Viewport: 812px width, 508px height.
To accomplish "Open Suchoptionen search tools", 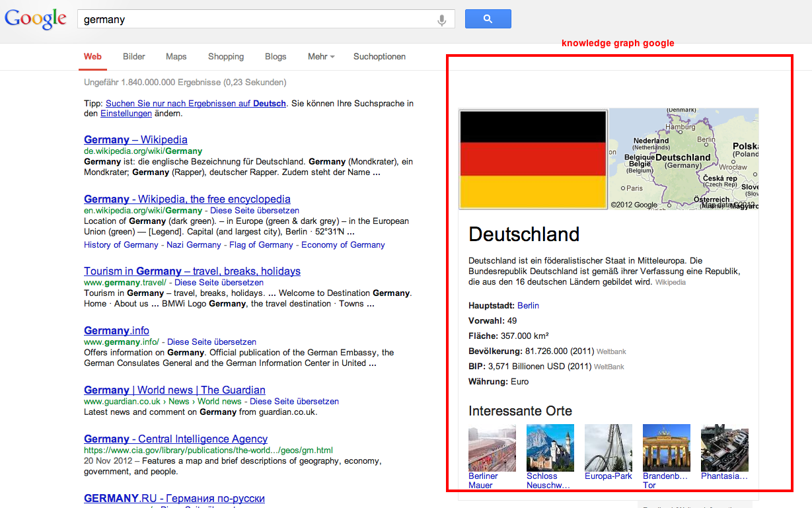I will tap(379, 57).
